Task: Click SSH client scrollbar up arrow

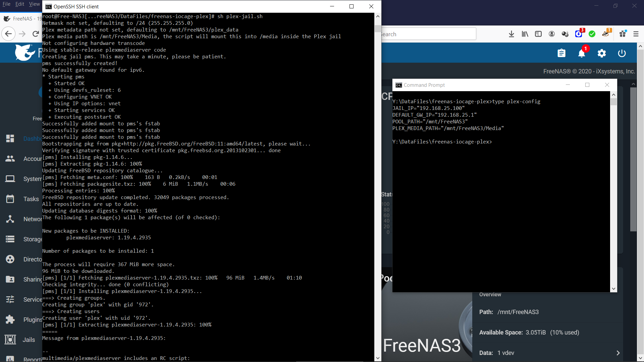Action: click(x=378, y=16)
